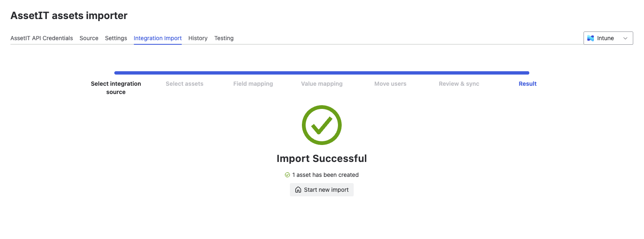
Task: Go to the Settings tab
Action: click(116, 38)
